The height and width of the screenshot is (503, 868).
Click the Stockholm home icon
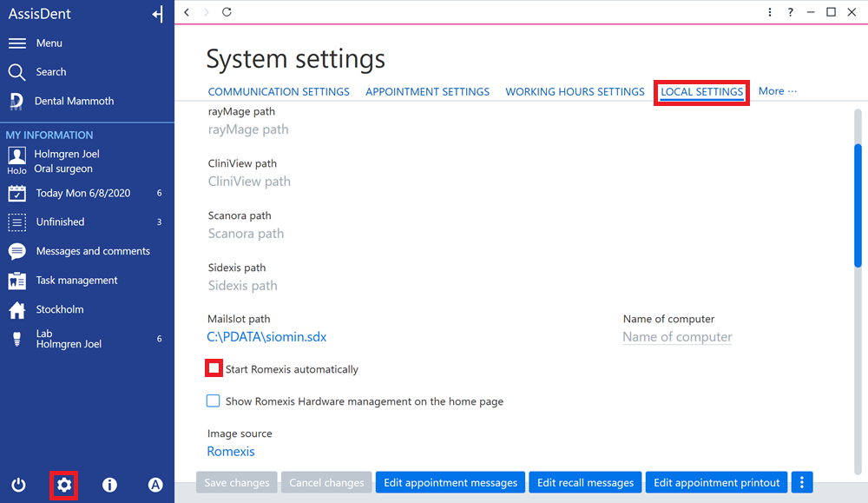click(x=16, y=309)
